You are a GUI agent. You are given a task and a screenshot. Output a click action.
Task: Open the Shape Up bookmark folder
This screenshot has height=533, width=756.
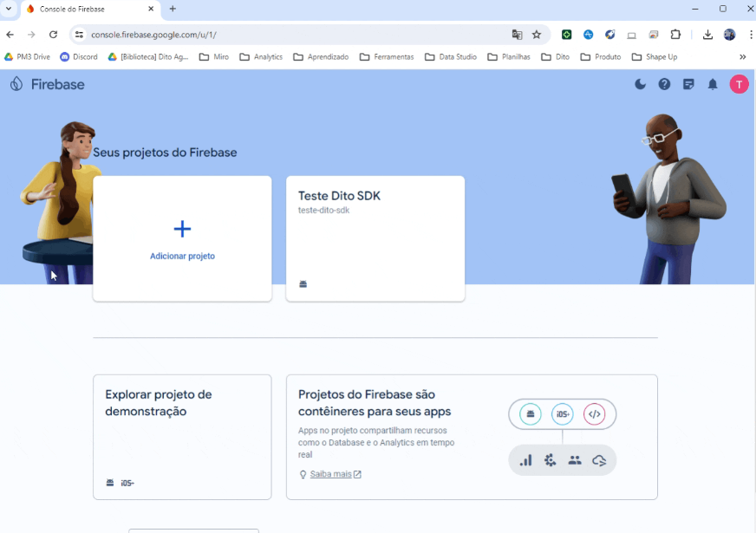pos(655,57)
